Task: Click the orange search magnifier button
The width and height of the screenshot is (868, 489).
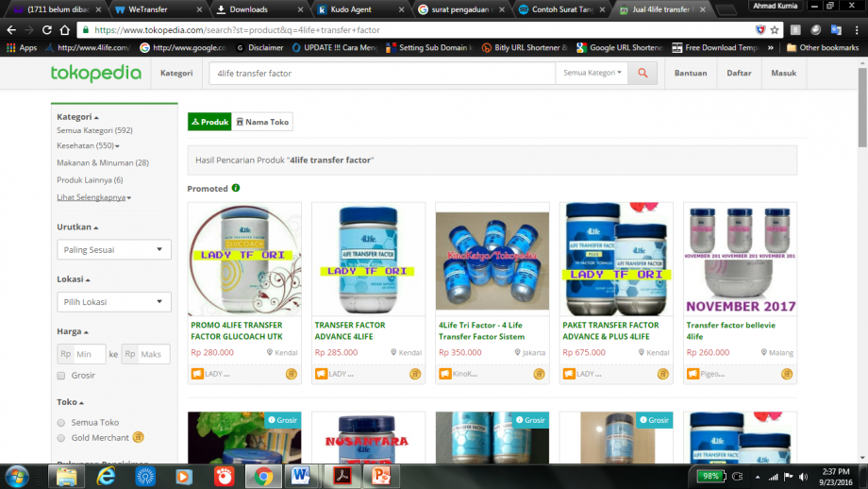Action: (x=643, y=73)
